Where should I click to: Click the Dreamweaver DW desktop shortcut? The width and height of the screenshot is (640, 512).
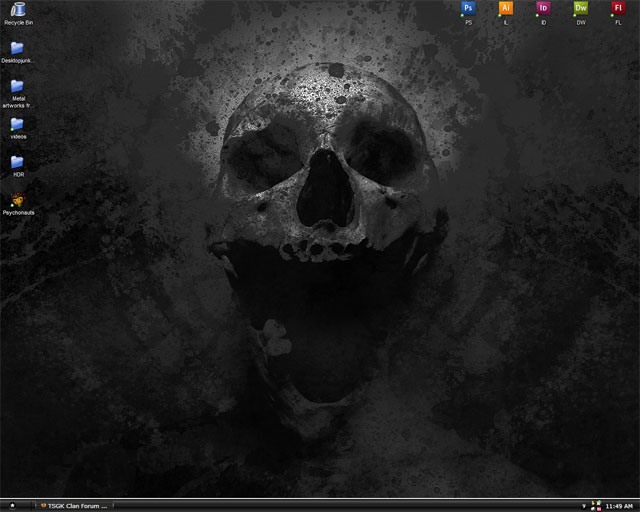click(x=581, y=9)
